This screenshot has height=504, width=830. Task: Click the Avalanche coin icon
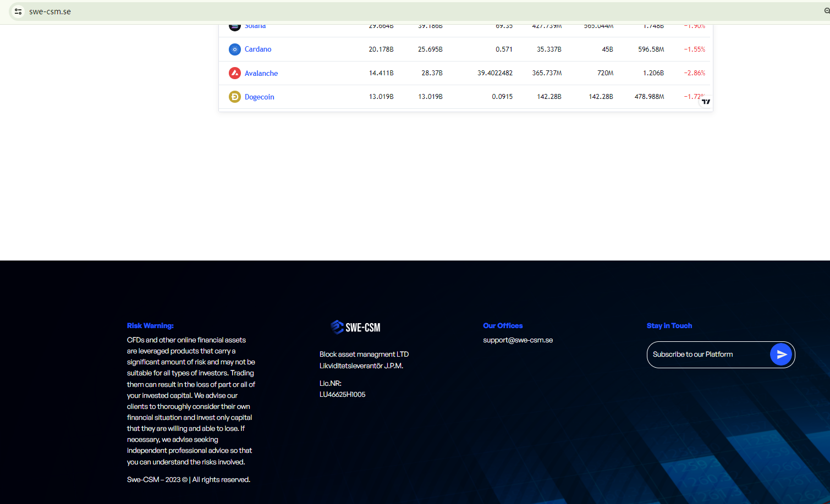coord(235,73)
